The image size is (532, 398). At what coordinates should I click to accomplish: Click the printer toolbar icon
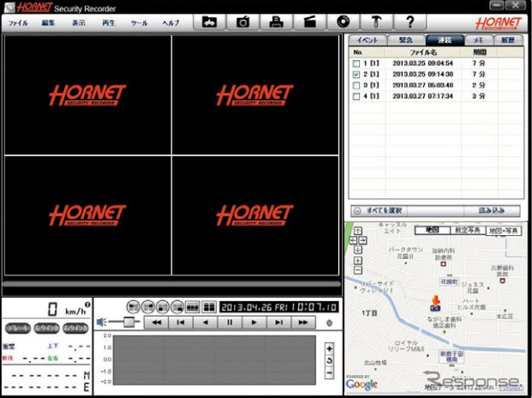[276, 22]
